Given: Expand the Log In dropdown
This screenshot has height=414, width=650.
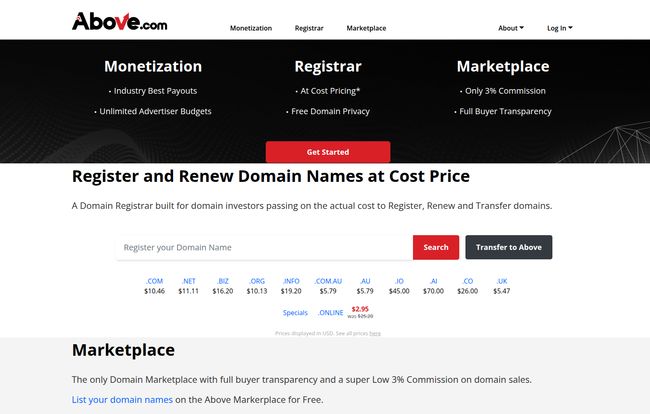Looking at the screenshot, I should click(560, 28).
